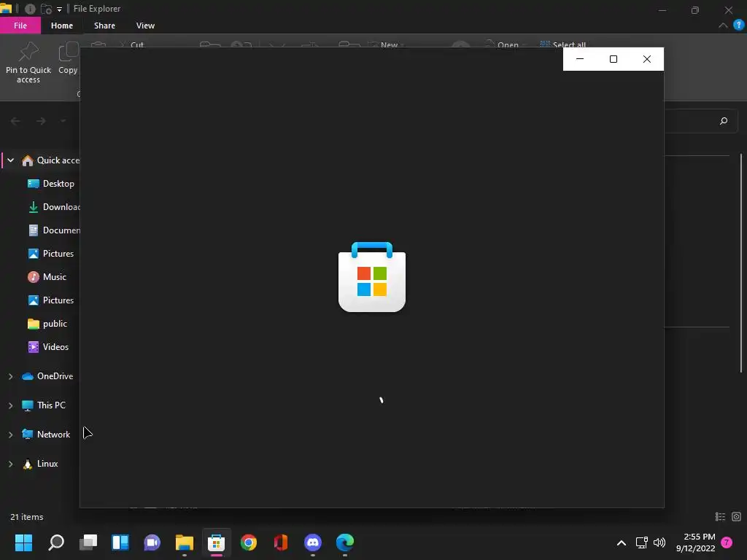Click New folder icon in title bar
Viewport: 747px width, 560px height.
[46, 9]
